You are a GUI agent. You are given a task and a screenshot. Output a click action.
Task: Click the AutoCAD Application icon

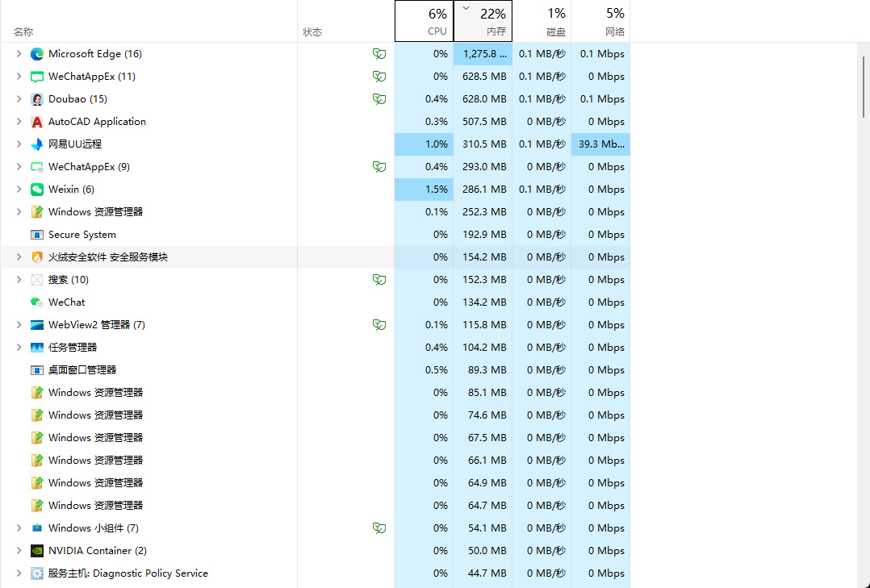(37, 122)
